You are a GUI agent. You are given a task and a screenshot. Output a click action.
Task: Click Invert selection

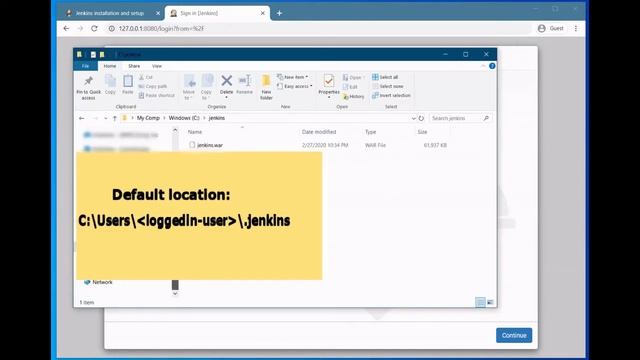(x=391, y=95)
